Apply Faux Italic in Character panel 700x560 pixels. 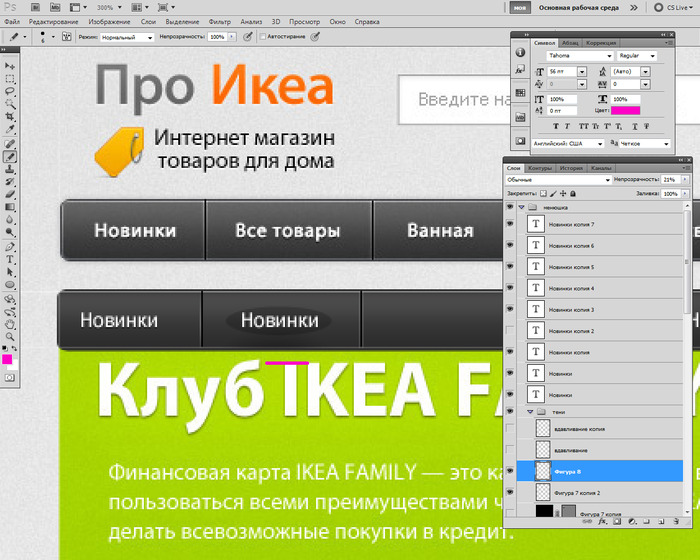pos(567,126)
